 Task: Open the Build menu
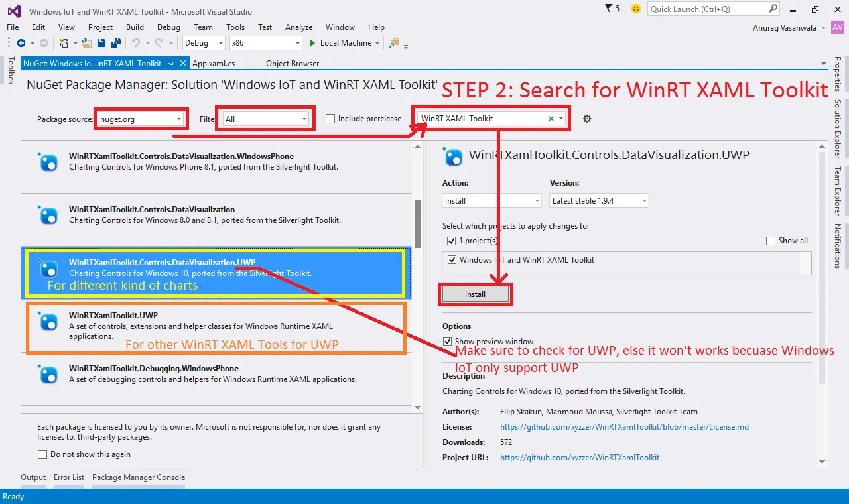click(x=135, y=27)
